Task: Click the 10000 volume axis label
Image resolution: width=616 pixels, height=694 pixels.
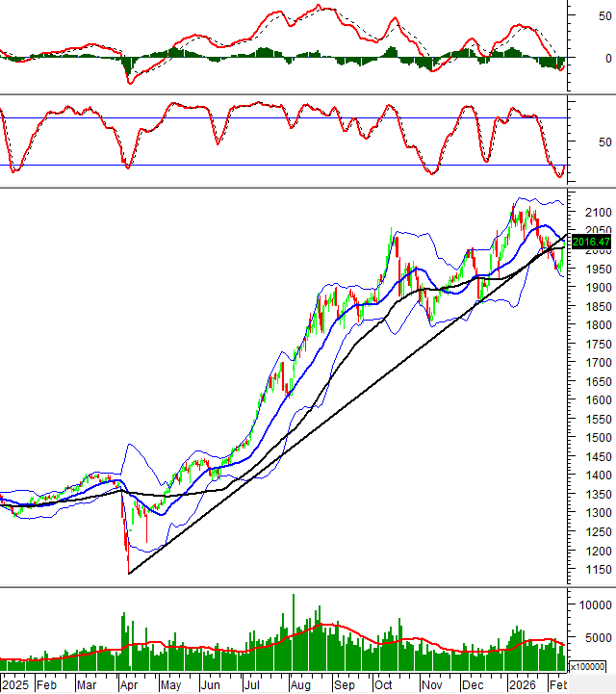Action: (x=593, y=604)
